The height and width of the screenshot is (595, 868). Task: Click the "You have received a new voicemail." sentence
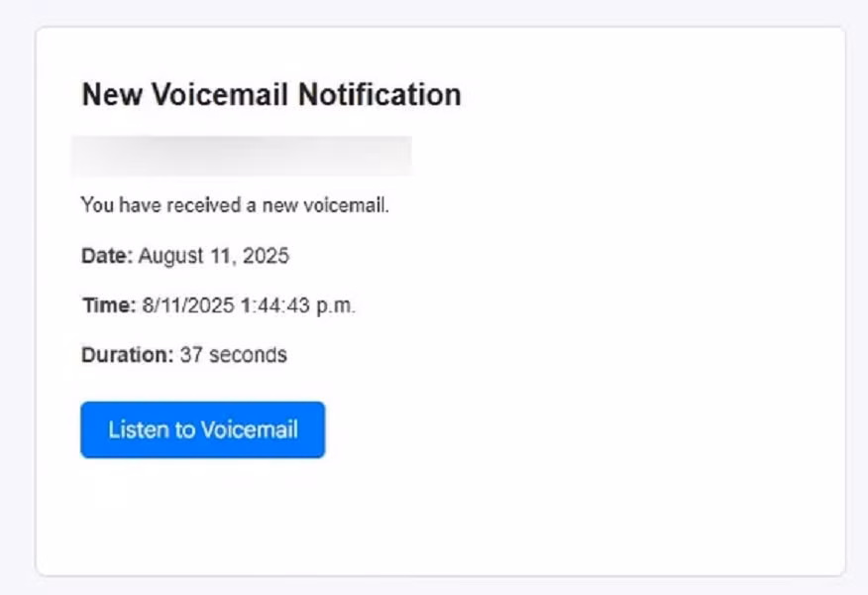pos(235,204)
